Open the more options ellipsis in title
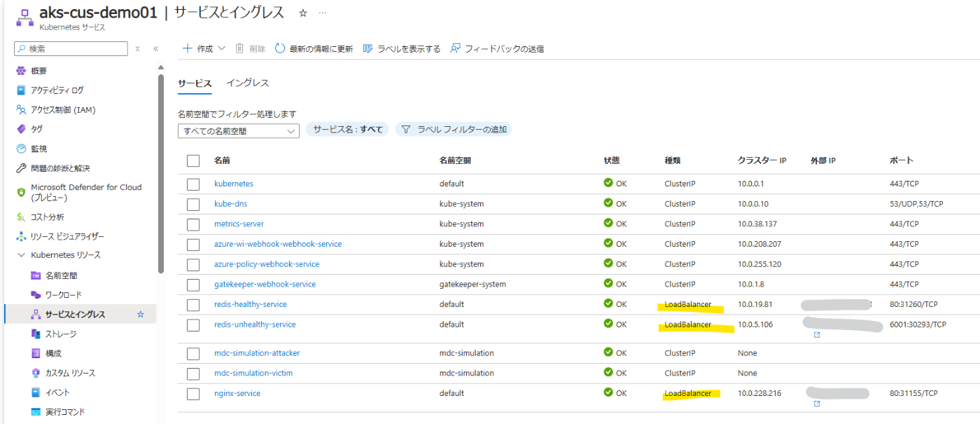This screenshot has width=980, height=424. tap(323, 13)
